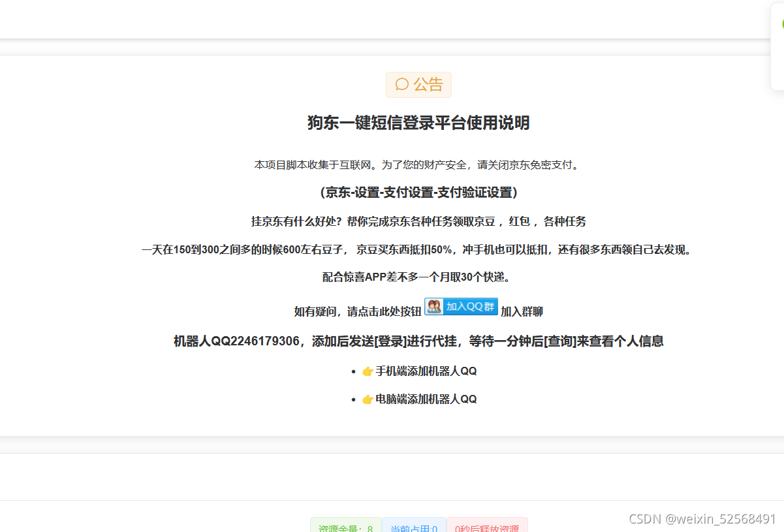Click the text 加入群聊
The width and height of the screenshot is (784, 532).
(522, 312)
